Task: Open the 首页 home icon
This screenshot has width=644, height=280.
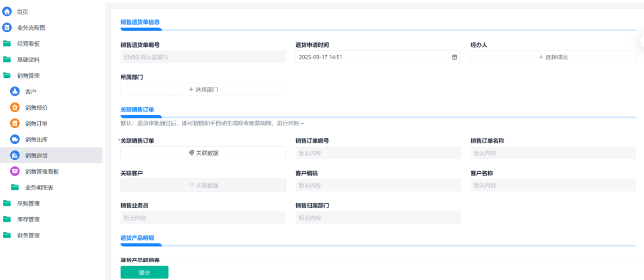Action: 7,12
